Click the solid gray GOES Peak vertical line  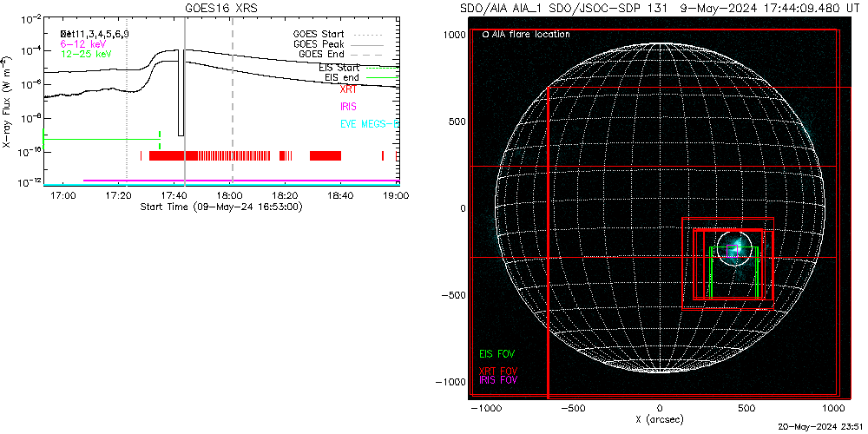tap(185, 102)
